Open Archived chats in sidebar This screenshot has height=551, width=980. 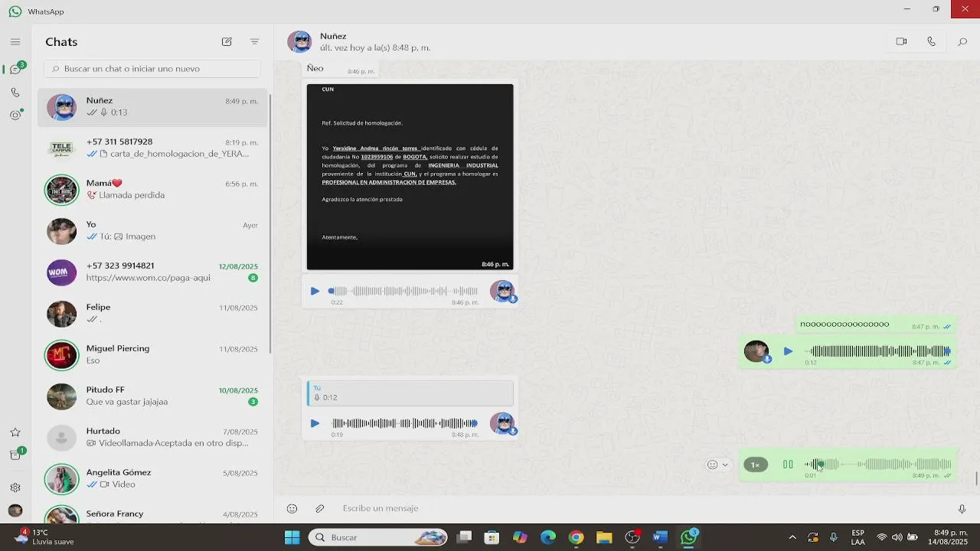coord(15,455)
